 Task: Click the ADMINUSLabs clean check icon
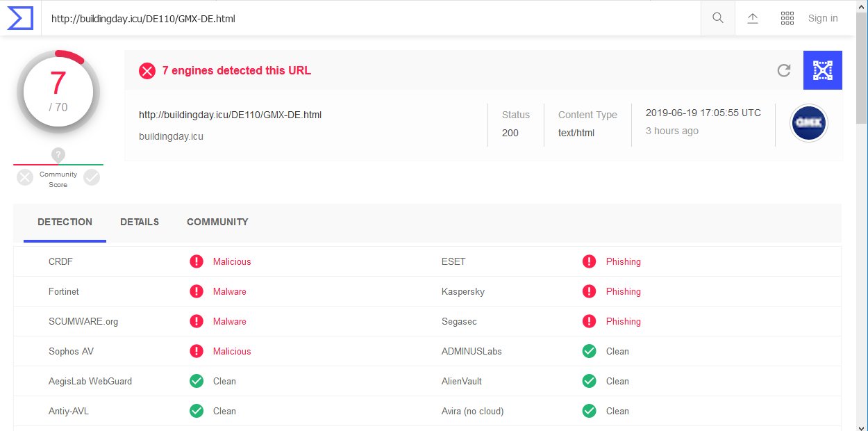590,351
